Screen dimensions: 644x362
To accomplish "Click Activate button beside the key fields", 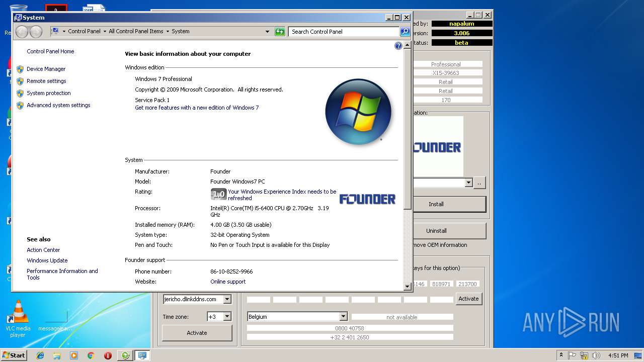I will (x=468, y=299).
